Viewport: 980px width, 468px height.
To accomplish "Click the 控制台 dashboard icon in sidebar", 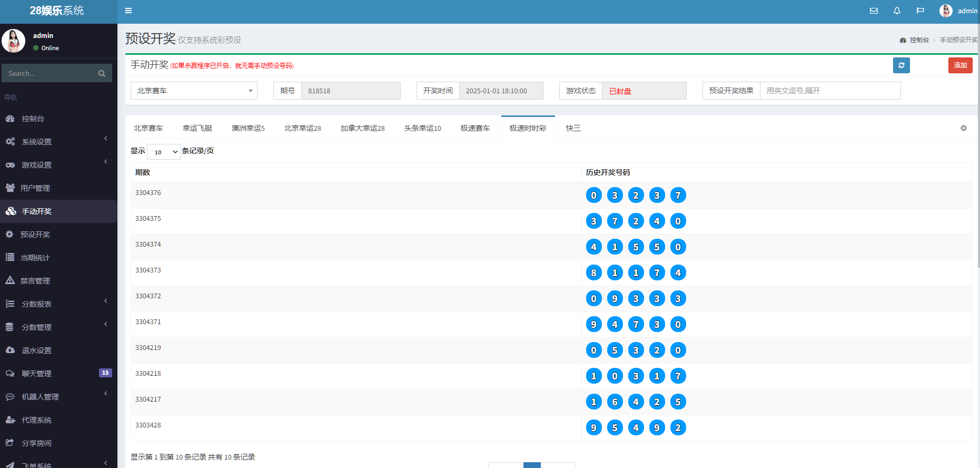I will click(x=10, y=119).
